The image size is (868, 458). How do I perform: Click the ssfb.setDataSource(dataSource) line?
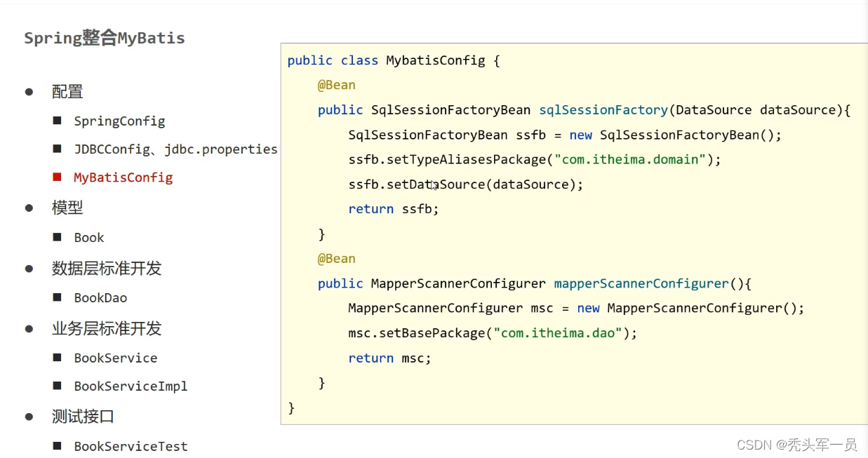click(x=466, y=184)
